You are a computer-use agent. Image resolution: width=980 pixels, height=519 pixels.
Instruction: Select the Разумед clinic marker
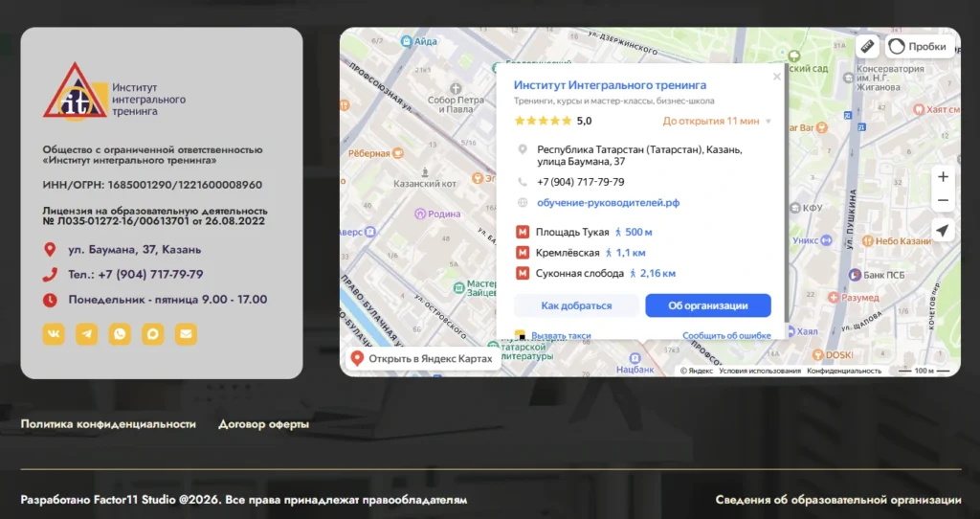coord(834,298)
